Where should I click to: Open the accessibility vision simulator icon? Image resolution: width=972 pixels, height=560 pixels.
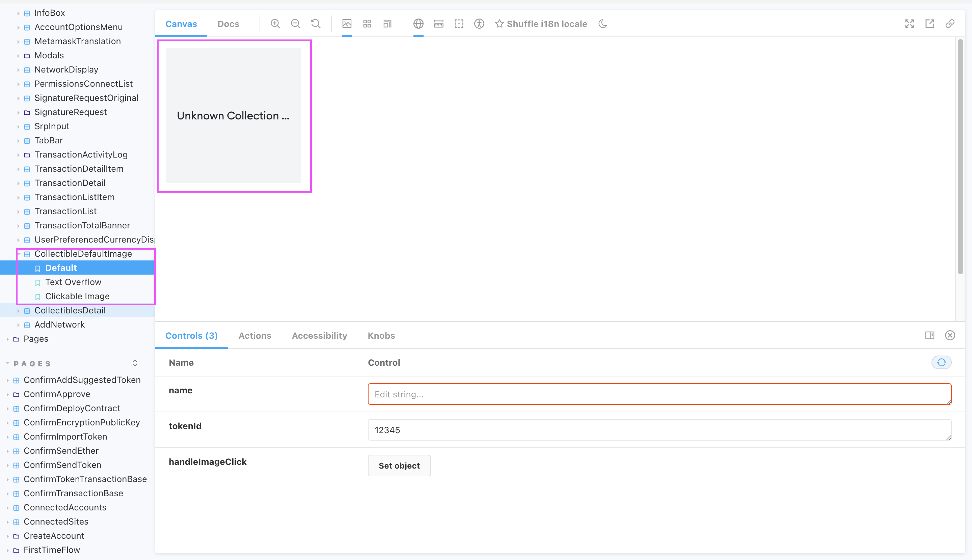click(479, 24)
